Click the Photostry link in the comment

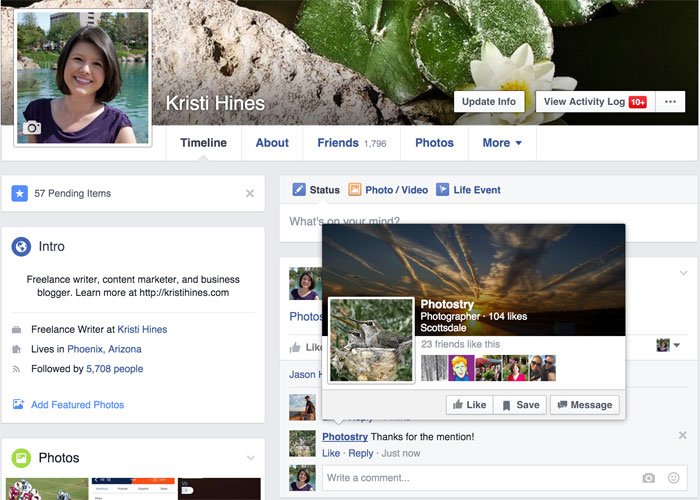click(x=345, y=437)
